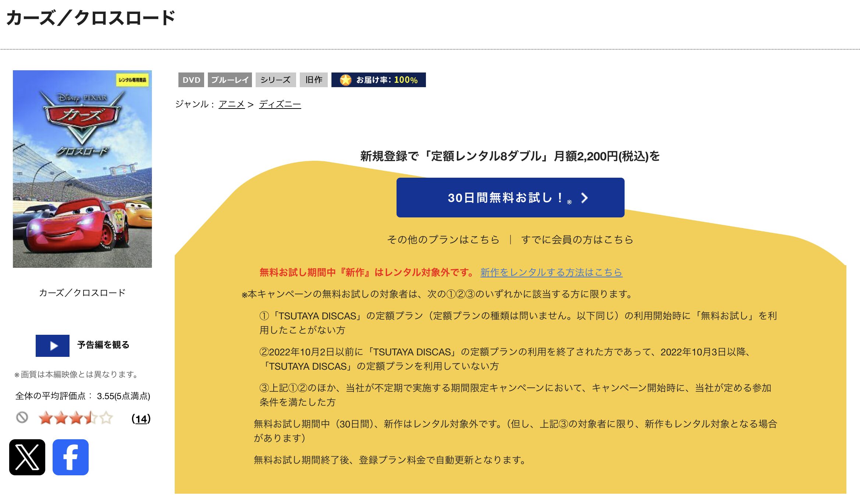Rate the movie with the star rating
Image resolution: width=860 pixels, height=504 pixels.
click(x=76, y=418)
